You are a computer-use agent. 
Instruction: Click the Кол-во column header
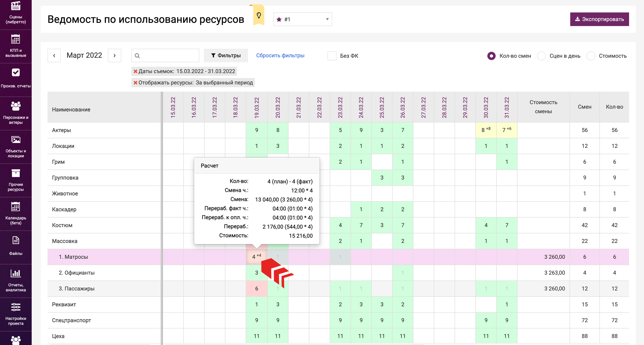point(614,107)
